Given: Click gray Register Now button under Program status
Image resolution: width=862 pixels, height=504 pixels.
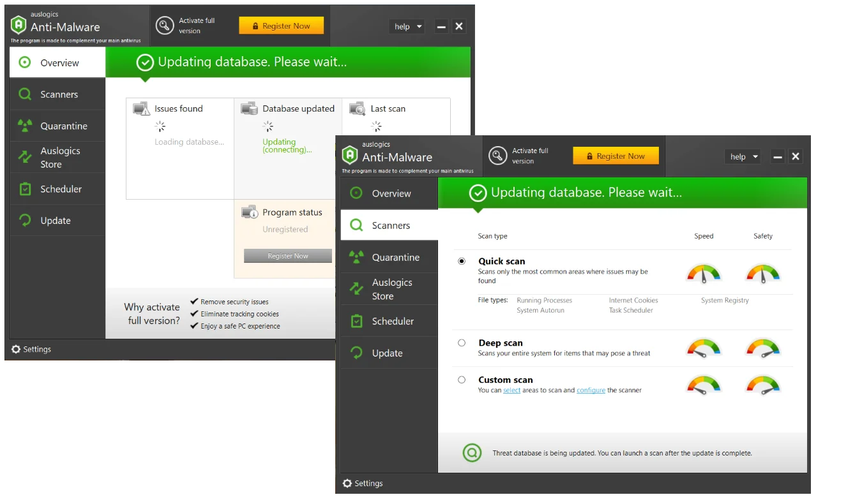Looking at the screenshot, I should tap(288, 256).
